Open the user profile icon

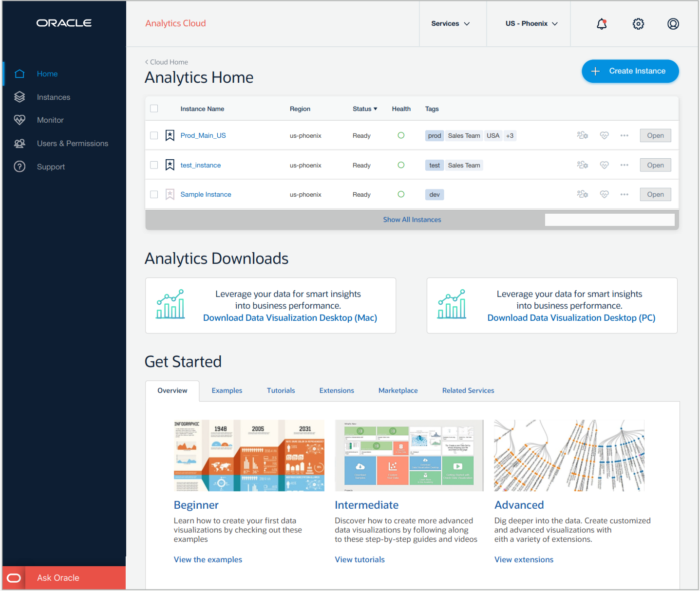(673, 24)
